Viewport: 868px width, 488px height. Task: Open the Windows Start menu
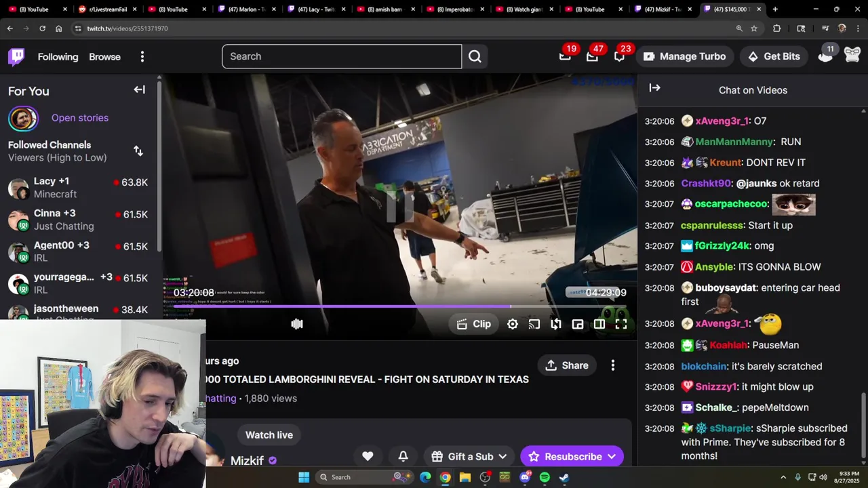point(304,477)
